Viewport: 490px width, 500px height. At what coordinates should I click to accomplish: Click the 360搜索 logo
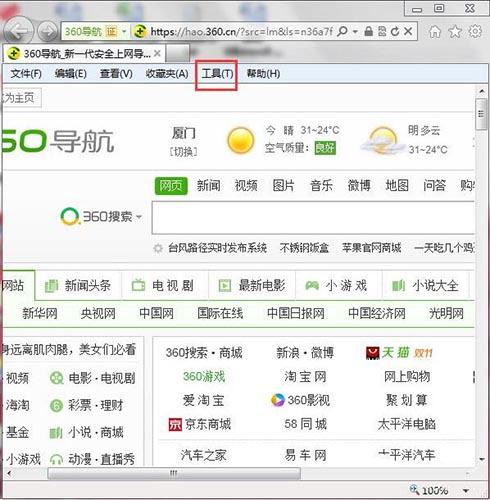pos(97,217)
